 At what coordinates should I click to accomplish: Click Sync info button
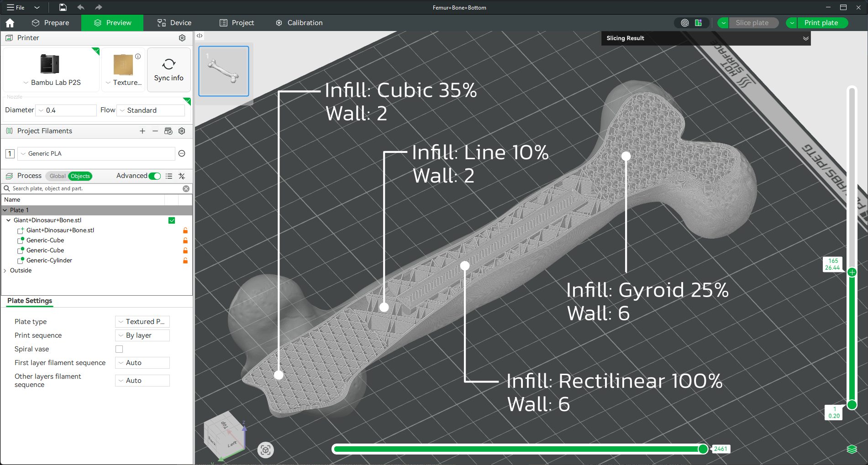[168, 70]
